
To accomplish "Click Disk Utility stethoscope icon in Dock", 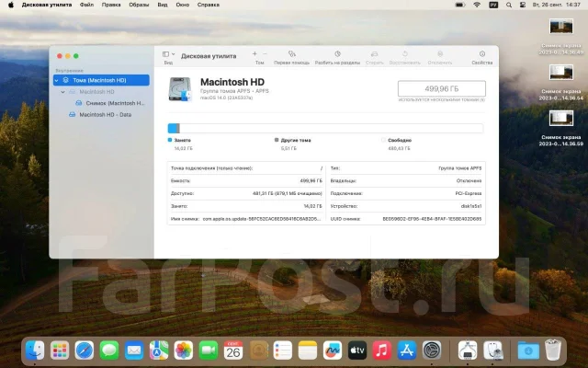I will (493, 350).
